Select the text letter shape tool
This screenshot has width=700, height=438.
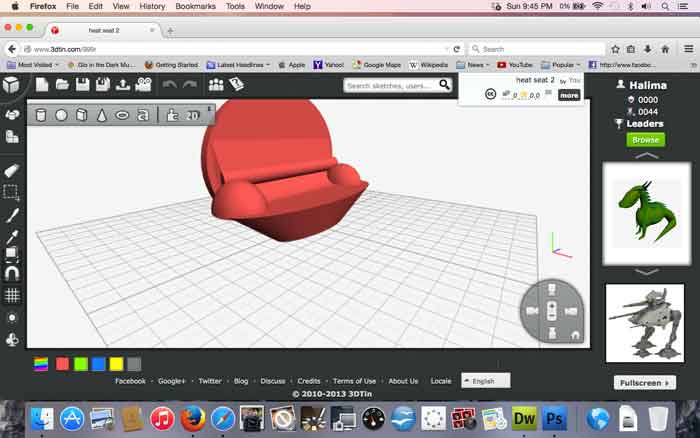(143, 115)
